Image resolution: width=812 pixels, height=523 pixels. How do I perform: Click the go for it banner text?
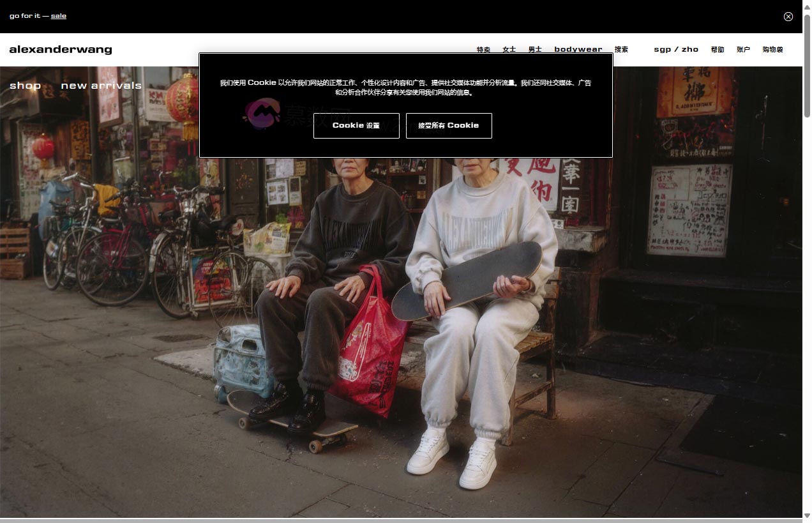tap(24, 16)
